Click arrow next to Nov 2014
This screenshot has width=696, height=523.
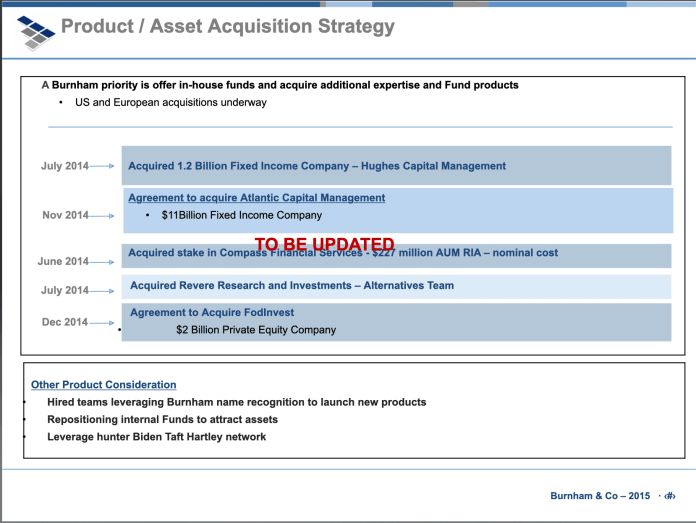coord(102,216)
